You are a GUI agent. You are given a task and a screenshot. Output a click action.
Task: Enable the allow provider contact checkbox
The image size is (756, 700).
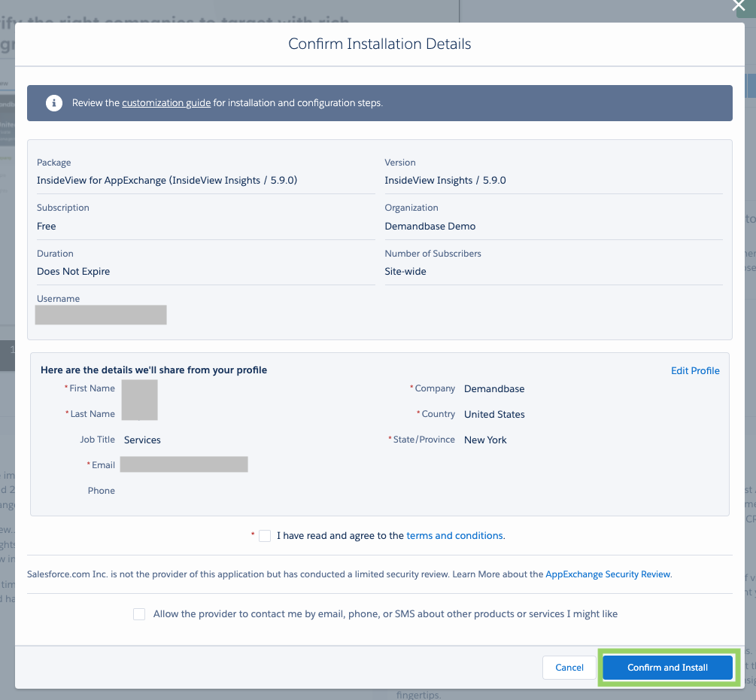coord(139,614)
